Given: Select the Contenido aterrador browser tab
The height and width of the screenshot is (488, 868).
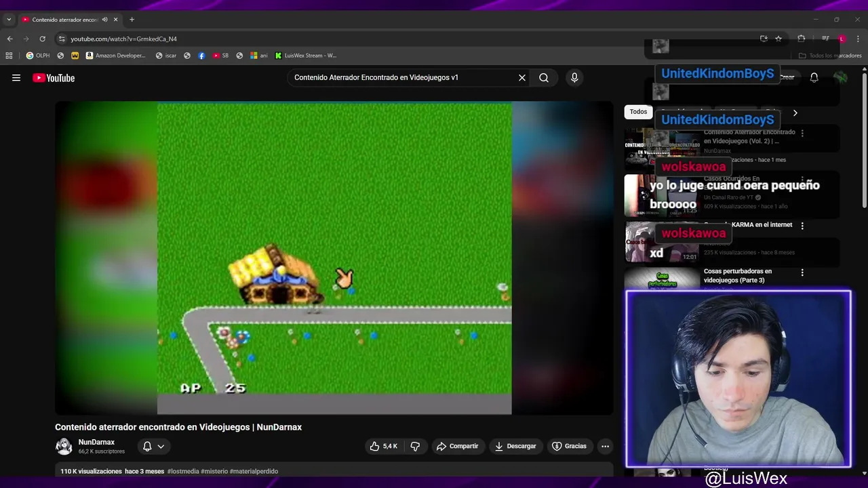Looking at the screenshot, I should tap(65, 20).
